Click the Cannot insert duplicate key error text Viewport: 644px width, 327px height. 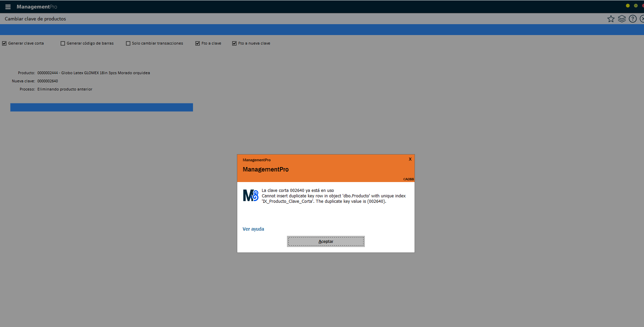(334, 199)
